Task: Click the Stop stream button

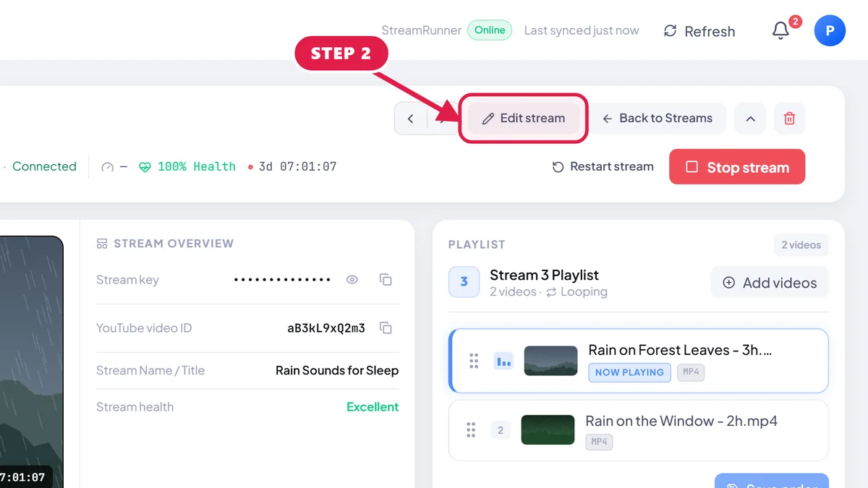Action: 737,167
